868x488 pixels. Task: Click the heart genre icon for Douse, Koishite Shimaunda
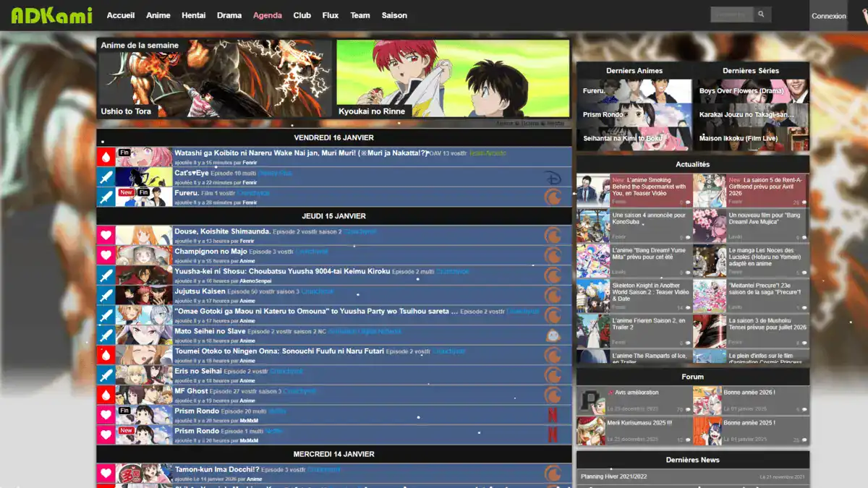click(x=106, y=235)
